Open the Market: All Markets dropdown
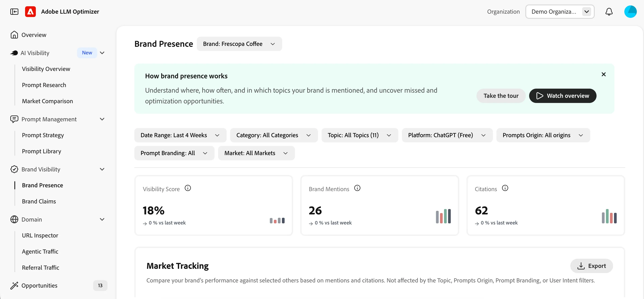 256,153
